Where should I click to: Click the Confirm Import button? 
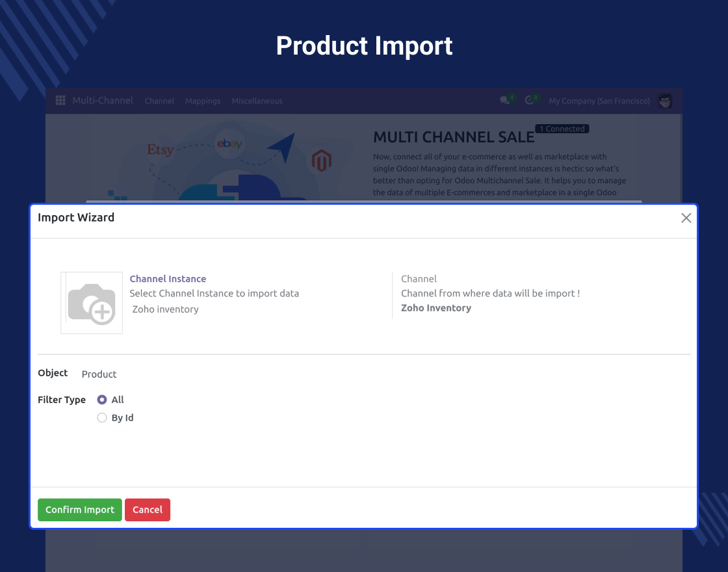click(x=80, y=510)
